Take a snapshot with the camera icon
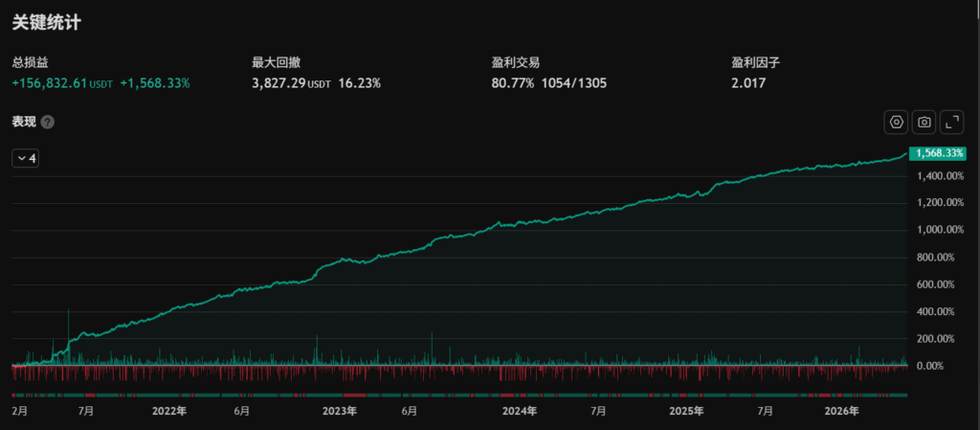This screenshot has height=430, width=980. 924,122
